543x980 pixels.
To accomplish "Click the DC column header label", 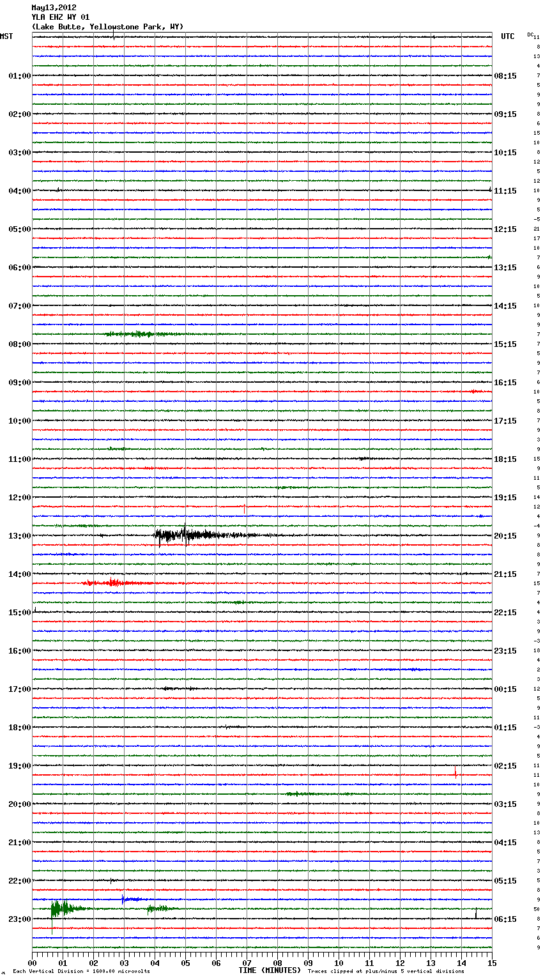I will (x=530, y=34).
